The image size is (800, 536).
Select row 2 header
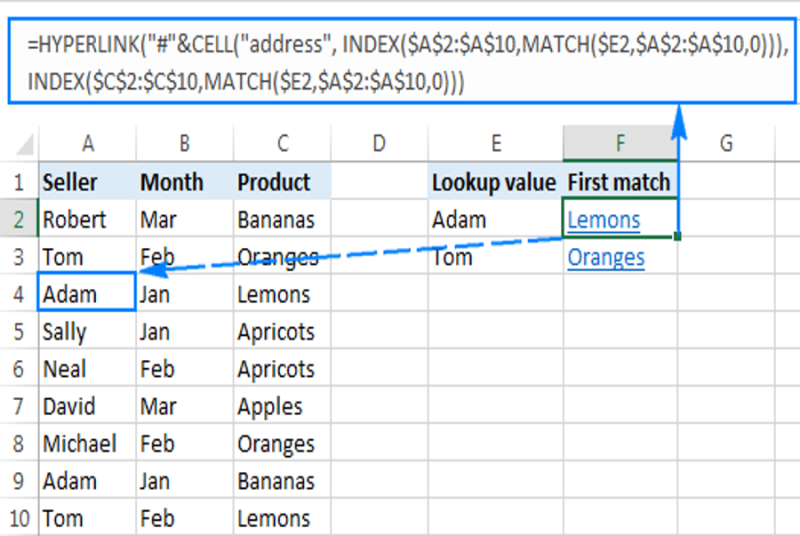pyautogui.click(x=19, y=219)
